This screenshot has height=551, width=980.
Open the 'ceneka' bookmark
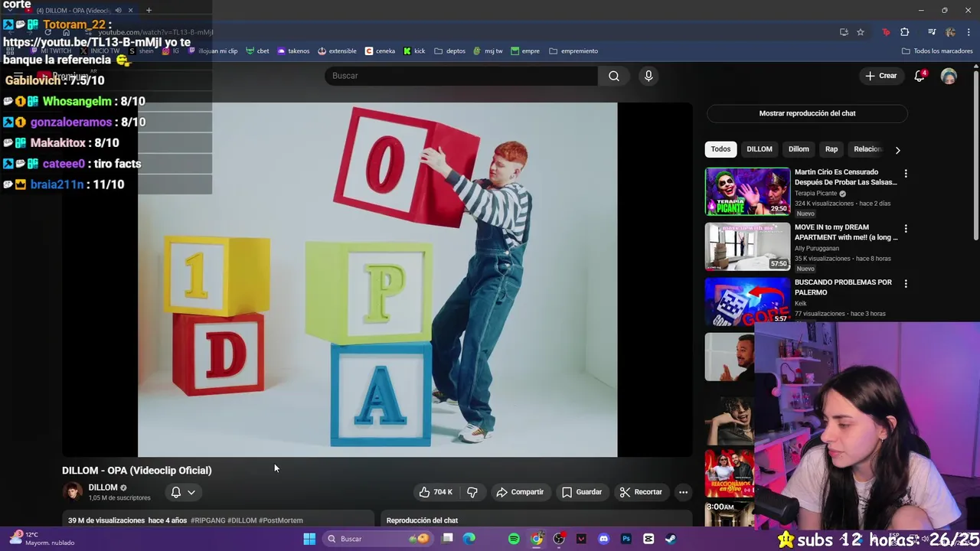[x=380, y=51]
